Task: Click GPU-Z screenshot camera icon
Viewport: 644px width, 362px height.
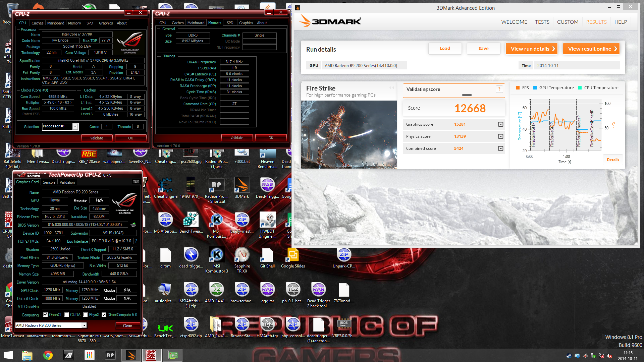Action: tap(136, 182)
